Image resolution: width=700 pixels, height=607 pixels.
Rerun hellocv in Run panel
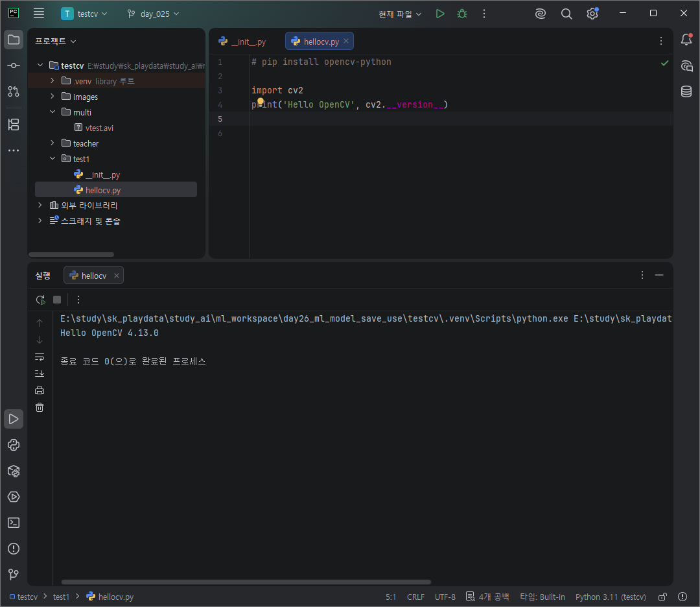(x=41, y=300)
